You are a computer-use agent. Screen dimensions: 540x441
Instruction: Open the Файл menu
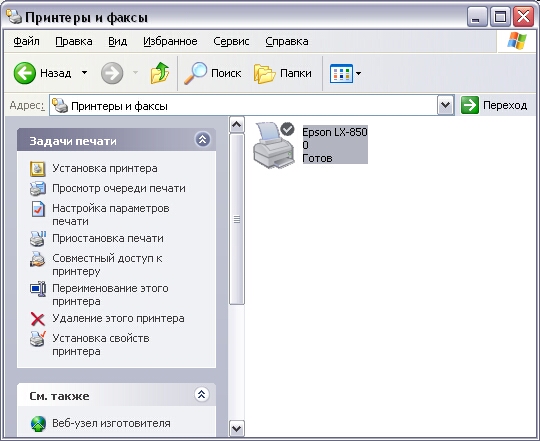point(26,41)
